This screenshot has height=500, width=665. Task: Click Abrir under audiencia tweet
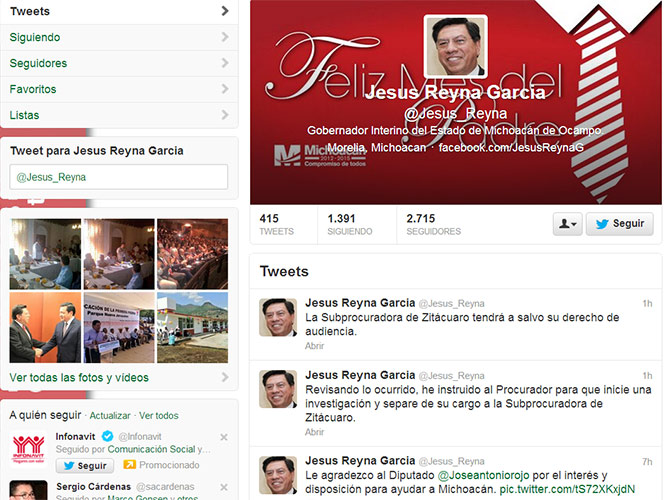(314, 346)
